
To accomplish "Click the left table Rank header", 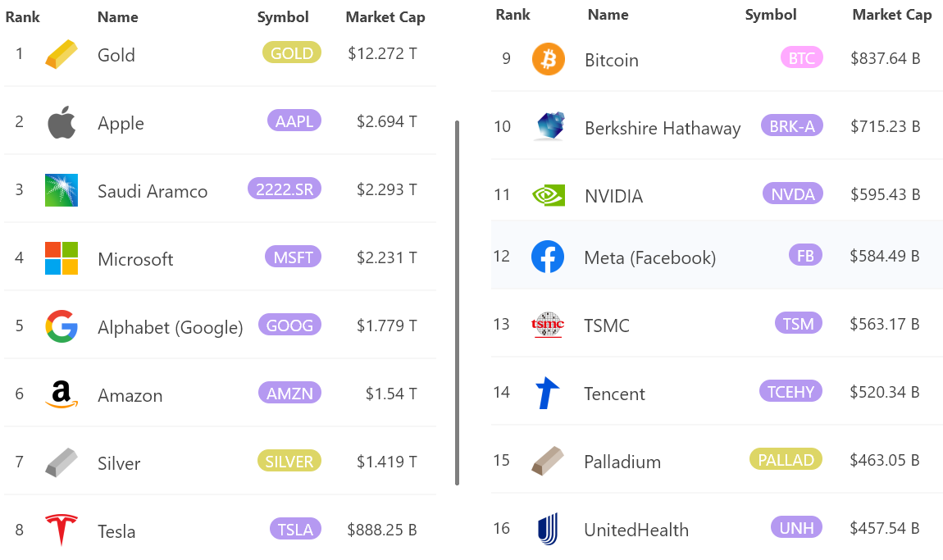I will (x=23, y=17).
